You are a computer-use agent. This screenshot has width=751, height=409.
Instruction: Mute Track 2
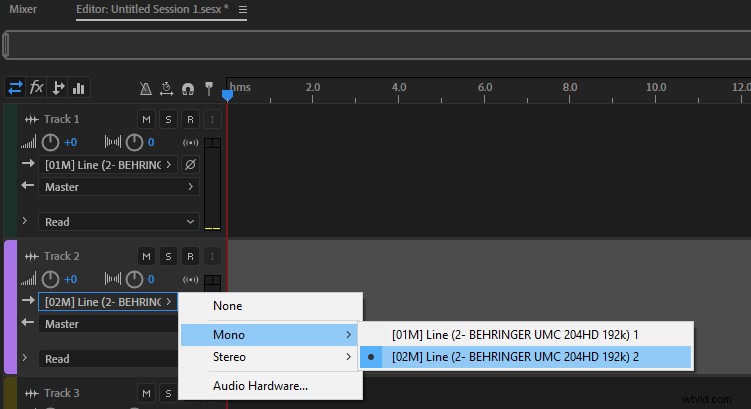147,256
